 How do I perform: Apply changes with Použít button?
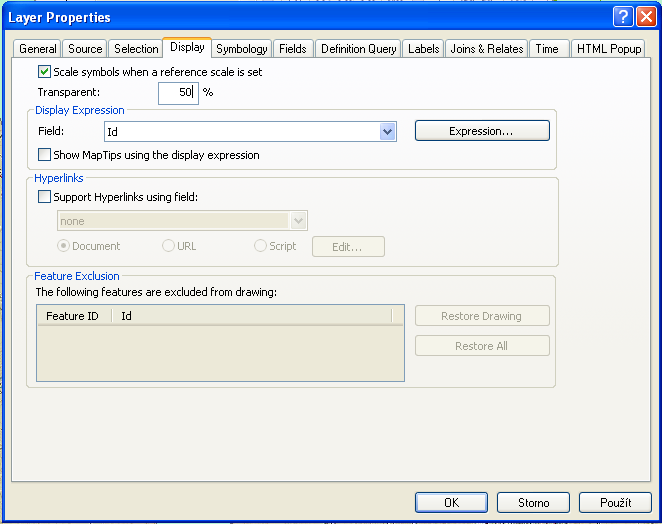click(615, 502)
